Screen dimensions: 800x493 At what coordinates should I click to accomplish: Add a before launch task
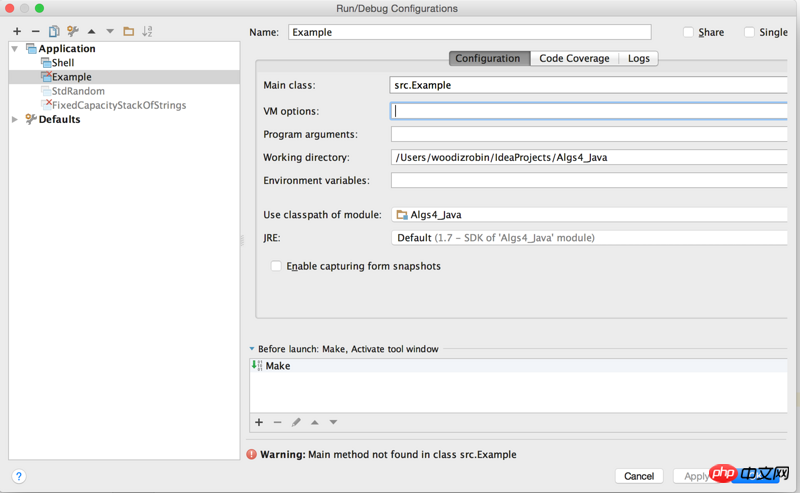coord(259,422)
